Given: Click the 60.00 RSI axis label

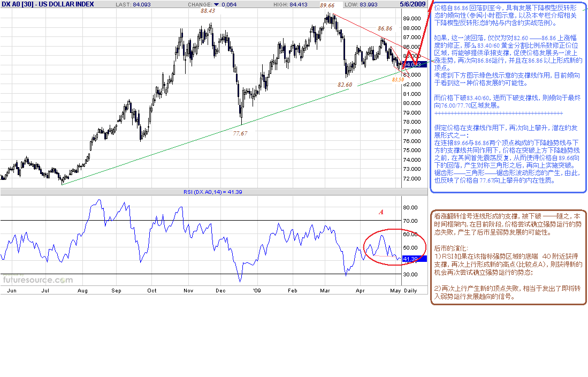Looking at the screenshot, I should (x=410, y=235).
